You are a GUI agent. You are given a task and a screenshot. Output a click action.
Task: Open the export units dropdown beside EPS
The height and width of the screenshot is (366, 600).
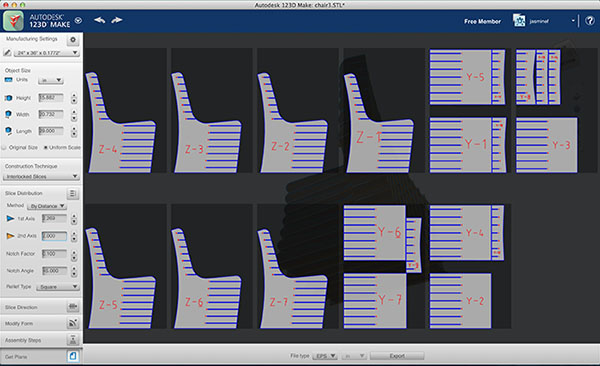354,356
